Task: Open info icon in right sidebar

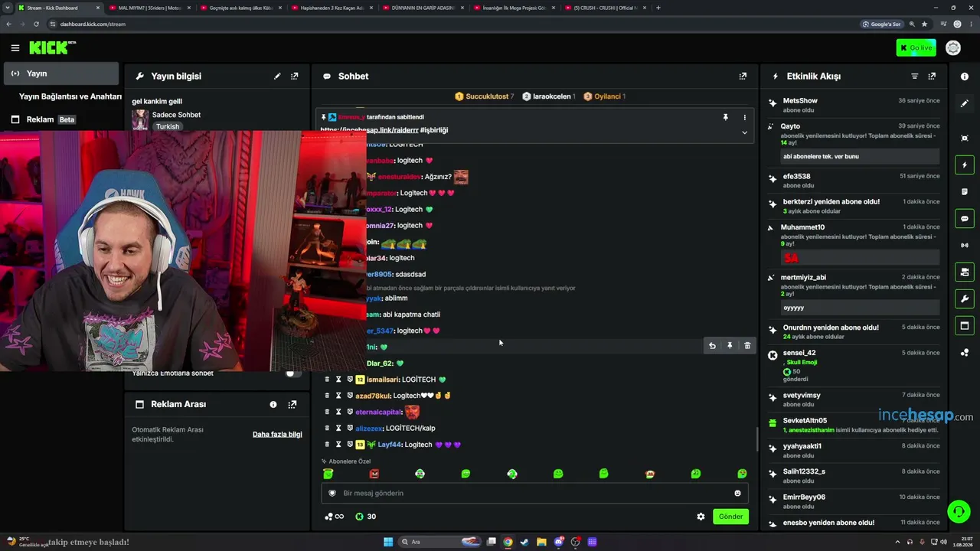Action: 965,77
